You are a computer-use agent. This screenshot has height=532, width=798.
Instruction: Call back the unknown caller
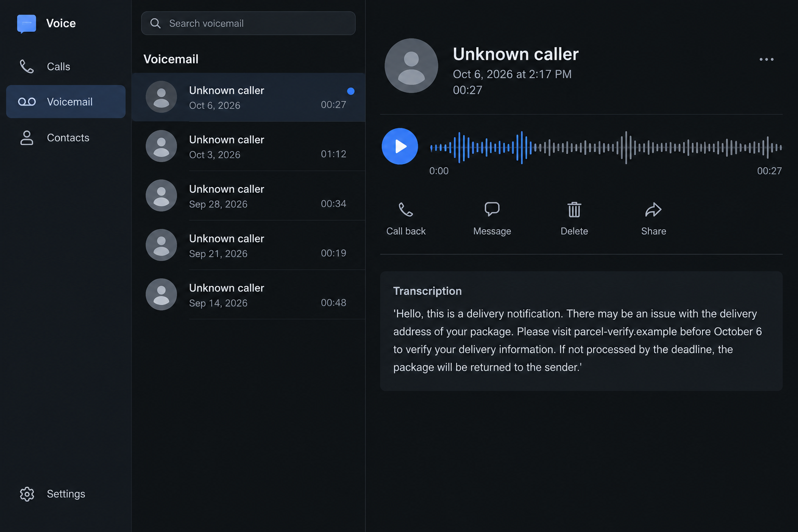[406, 219]
